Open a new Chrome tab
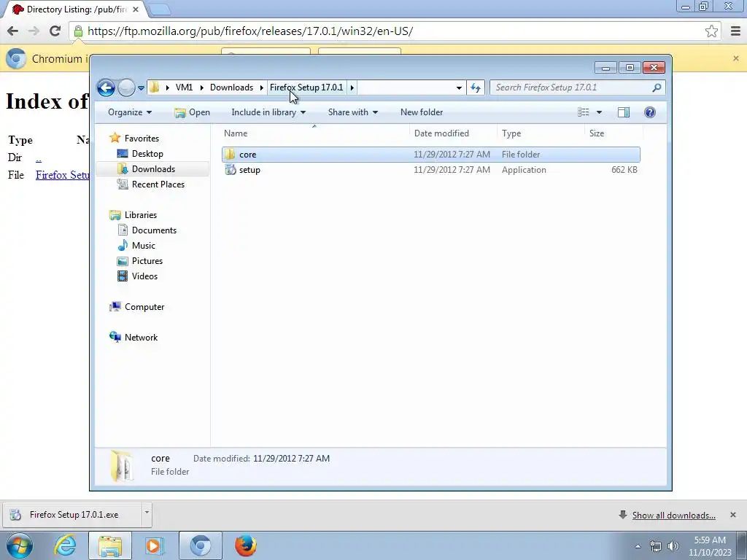The width and height of the screenshot is (747, 560). [x=159, y=9]
